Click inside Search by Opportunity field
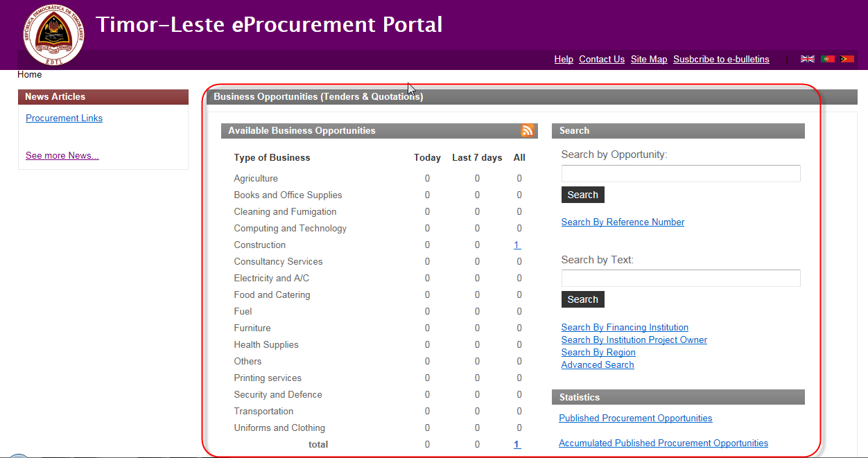Viewport: 868px width, 458px height. coord(681,174)
